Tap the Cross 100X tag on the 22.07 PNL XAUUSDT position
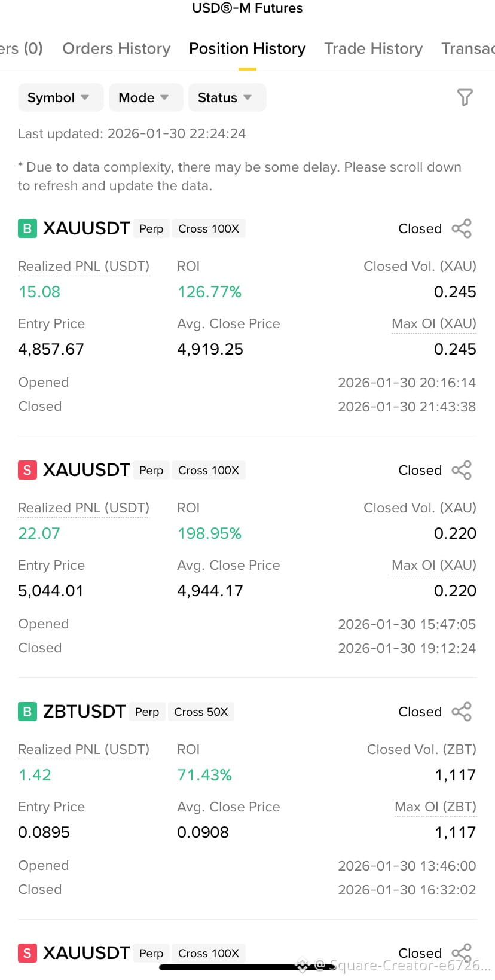Viewport: 495px width, 980px height. click(209, 470)
